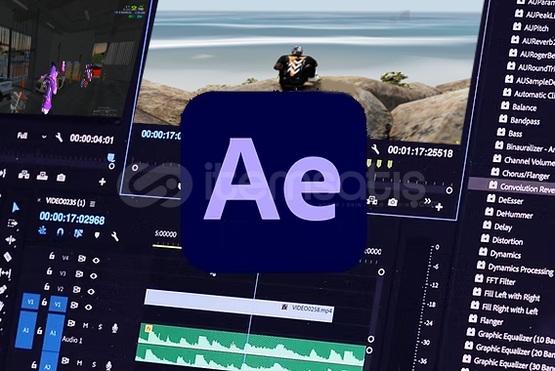Image resolution: width=555 pixels, height=371 pixels.
Task: Select the Razor tool
Action: (x=7, y=257)
